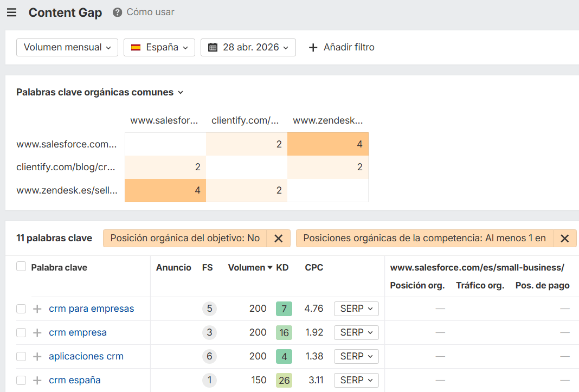Click clientify row cell under zendesk column
Viewport: 579px width, 392px height.
[328, 167]
